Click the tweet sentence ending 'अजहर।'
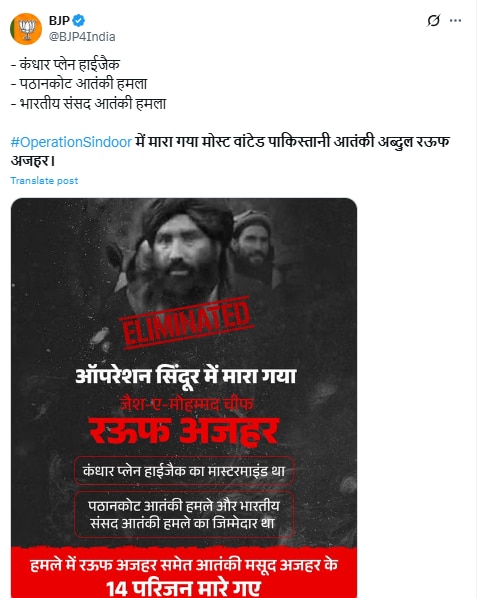 230,151
